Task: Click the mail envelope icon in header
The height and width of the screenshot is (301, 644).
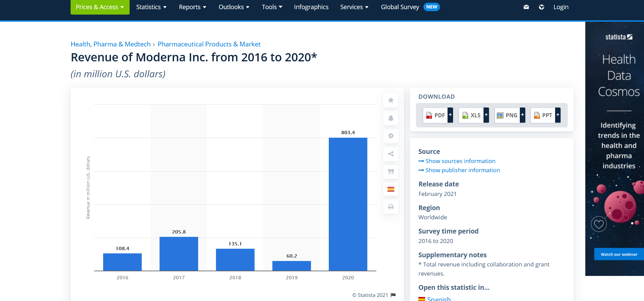Action: click(526, 7)
